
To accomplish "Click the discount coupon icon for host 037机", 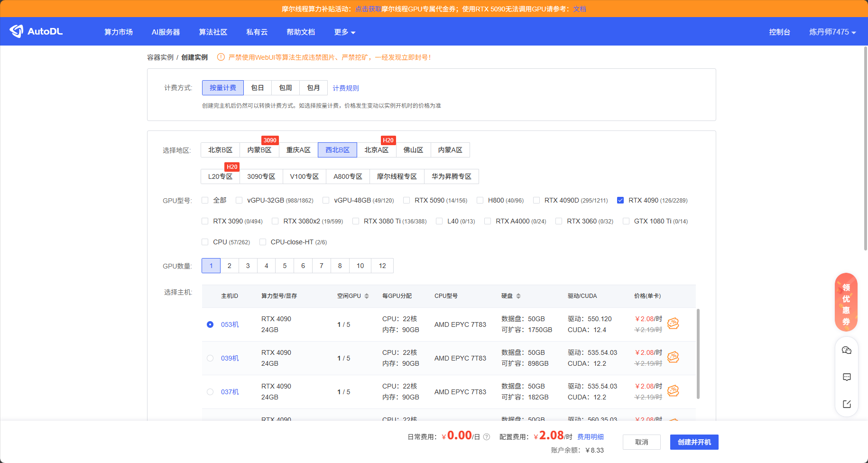I will click(x=673, y=391).
